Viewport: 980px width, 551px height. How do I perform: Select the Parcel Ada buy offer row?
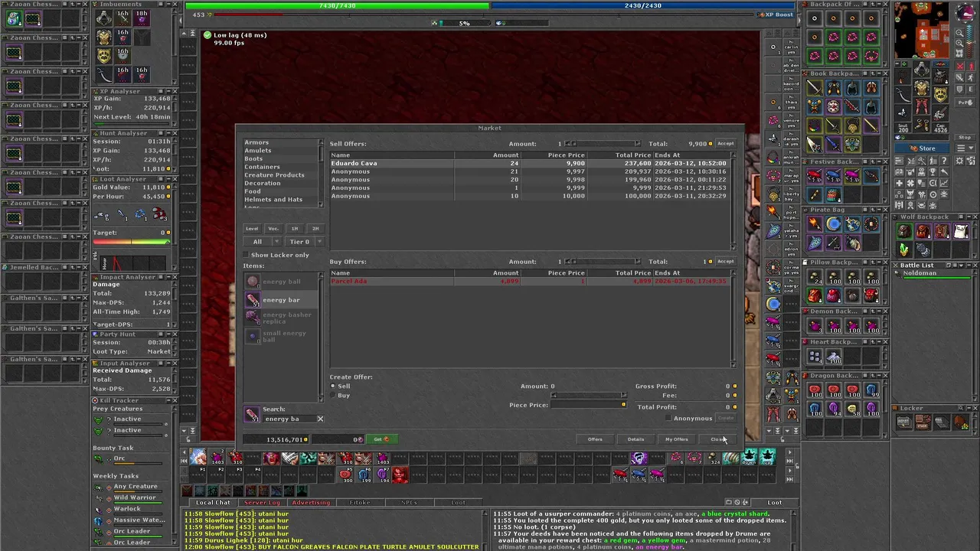point(529,281)
